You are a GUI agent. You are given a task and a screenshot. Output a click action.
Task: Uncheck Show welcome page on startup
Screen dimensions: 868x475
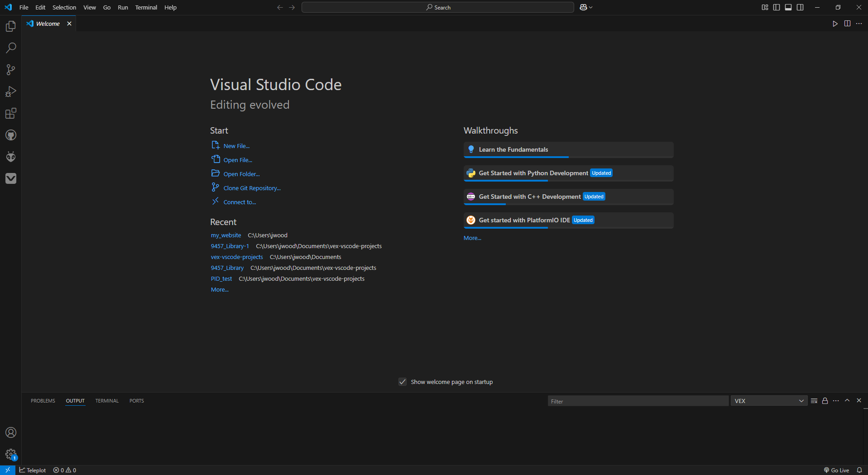pos(403,382)
